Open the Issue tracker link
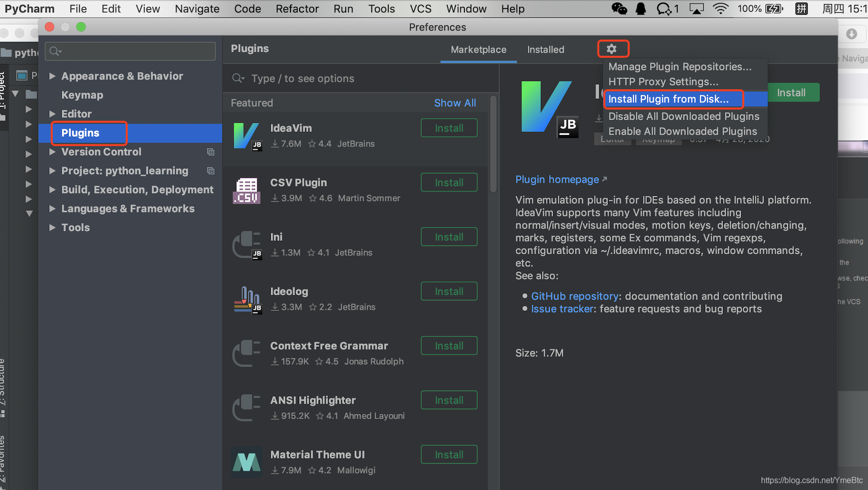Screen dimensions: 868x490 point(562,309)
